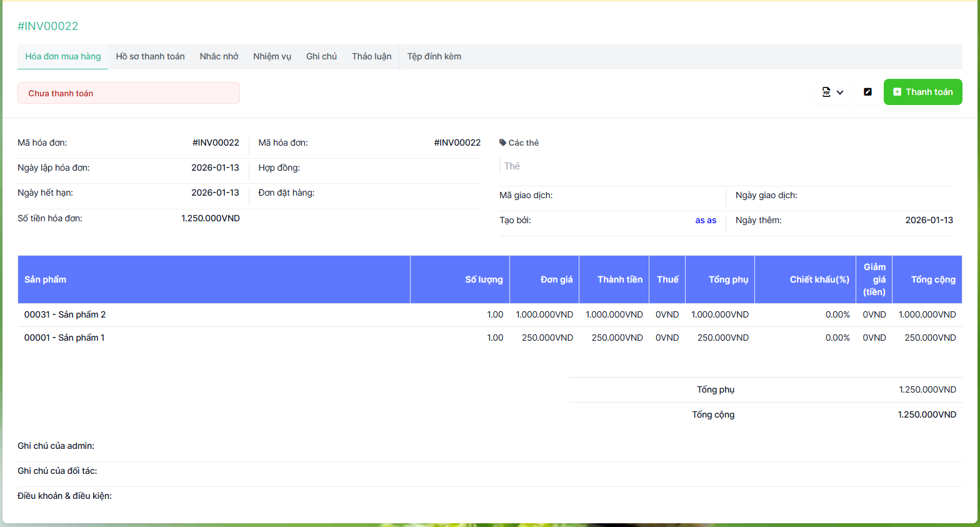
Task: Click the tag icon beside Các thẻ
Action: click(x=502, y=143)
